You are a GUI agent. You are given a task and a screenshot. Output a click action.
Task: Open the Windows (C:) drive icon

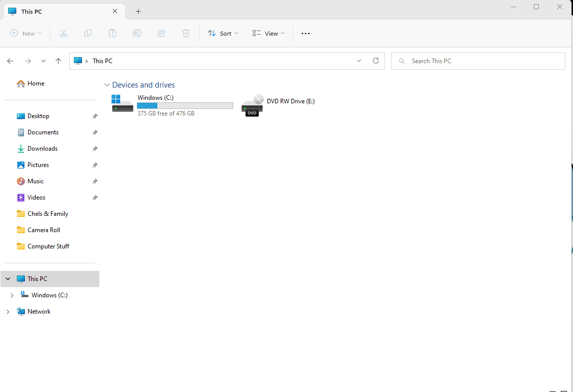tap(122, 103)
